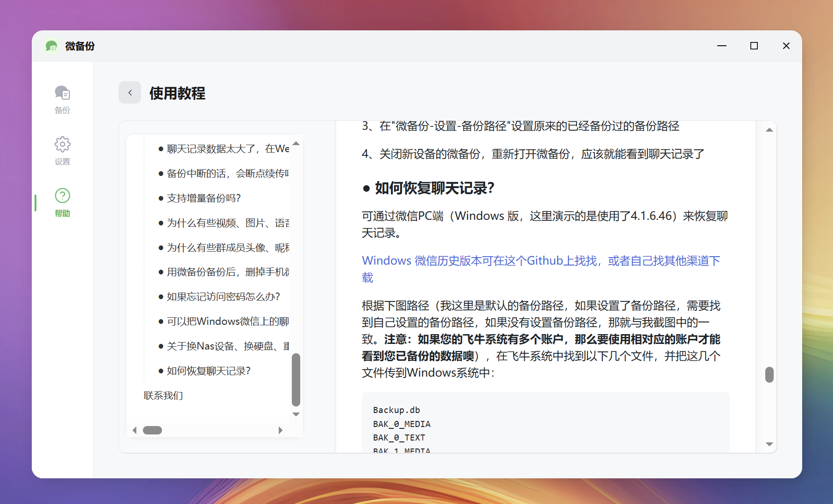Select 如何恢复聊天记录? in the outline list

click(x=205, y=371)
